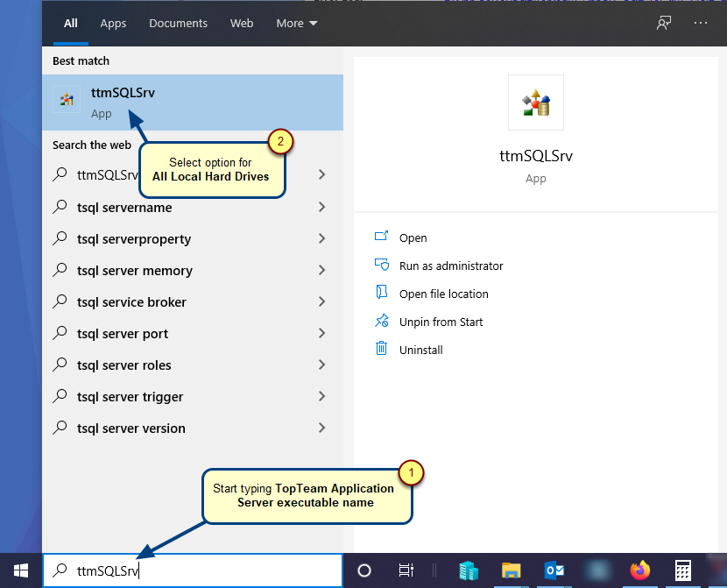The height and width of the screenshot is (588, 727).
Task: Click Open for ttmSQLSrv
Action: 413,237
